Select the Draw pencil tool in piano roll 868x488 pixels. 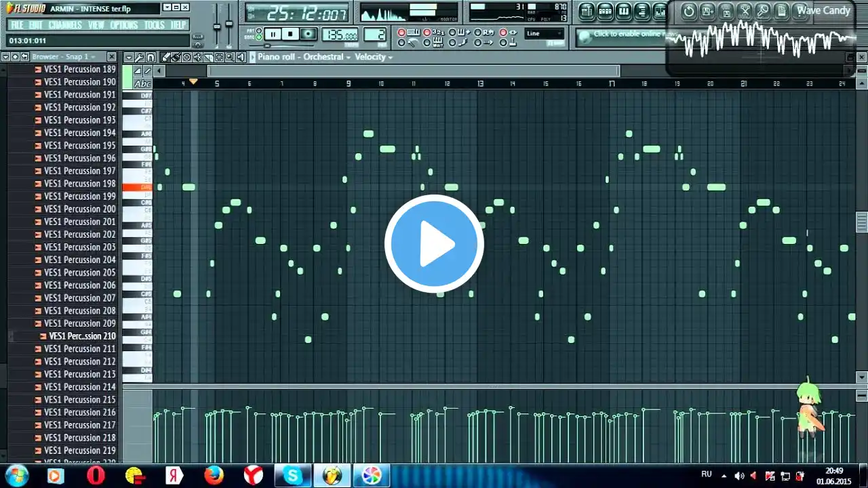tap(166, 58)
